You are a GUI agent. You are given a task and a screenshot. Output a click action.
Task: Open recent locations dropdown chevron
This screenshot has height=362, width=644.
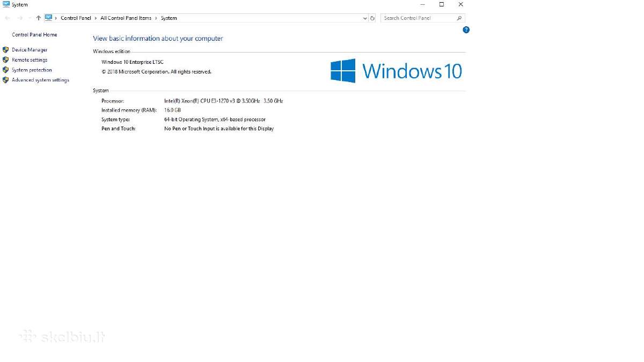point(30,18)
